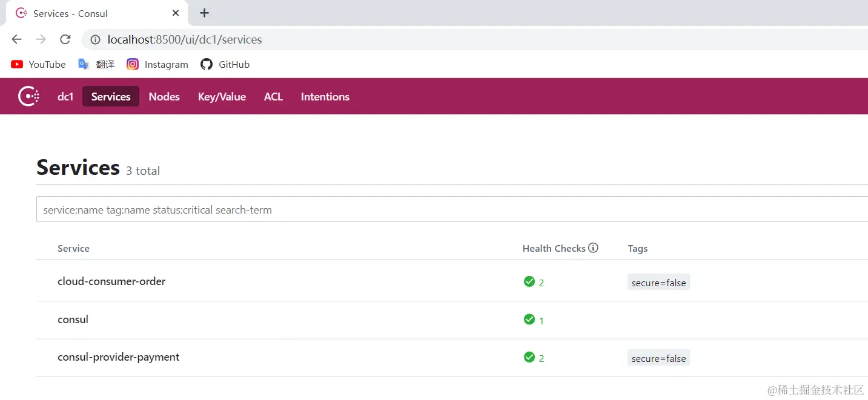This screenshot has height=400, width=868.
Task: Open the consul-provider-payment service
Action: coord(118,357)
